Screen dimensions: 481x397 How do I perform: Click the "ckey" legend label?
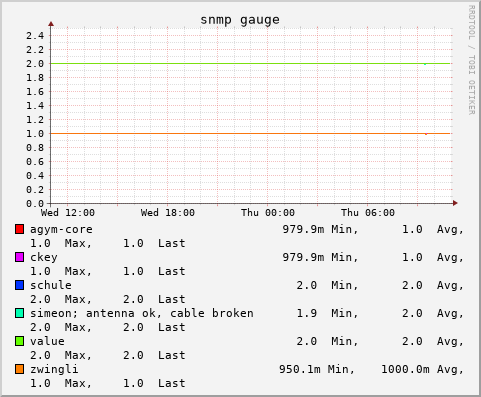[x=44, y=258]
